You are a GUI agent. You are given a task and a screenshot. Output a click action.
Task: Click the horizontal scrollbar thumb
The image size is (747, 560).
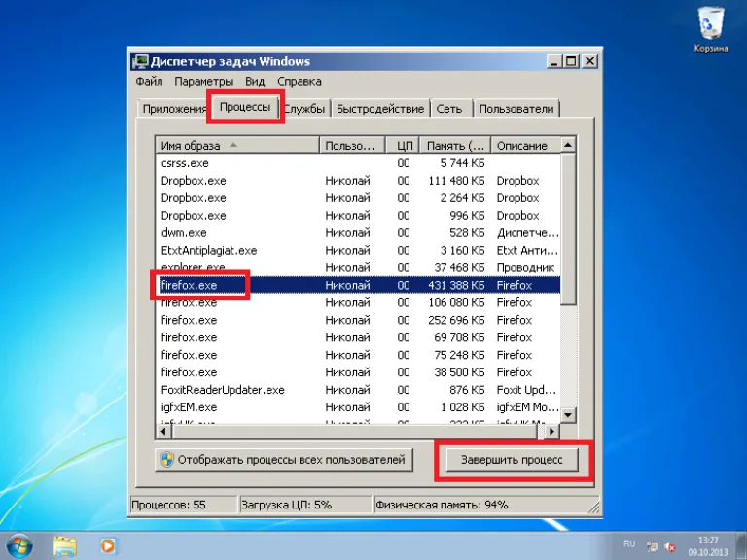[x=357, y=432]
